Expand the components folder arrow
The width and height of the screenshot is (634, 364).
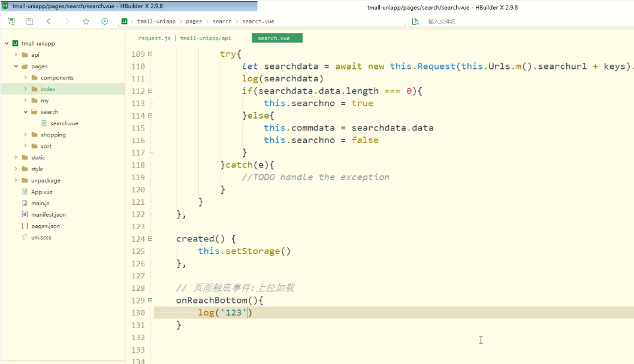(x=26, y=78)
